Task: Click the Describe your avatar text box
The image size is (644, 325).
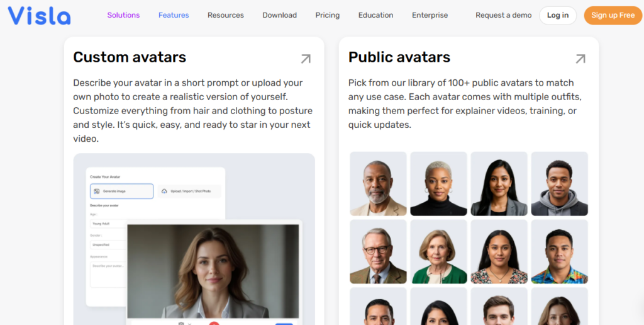Action: (108, 275)
